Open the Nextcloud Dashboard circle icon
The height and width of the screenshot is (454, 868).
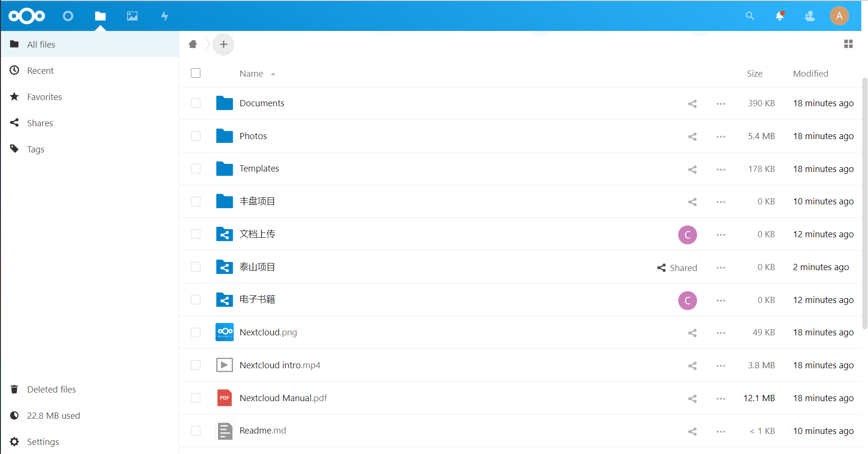tap(68, 16)
